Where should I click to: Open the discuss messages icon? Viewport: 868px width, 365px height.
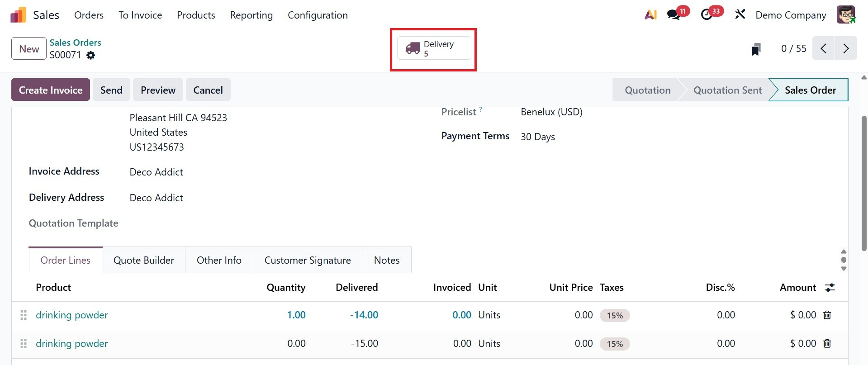tap(674, 15)
